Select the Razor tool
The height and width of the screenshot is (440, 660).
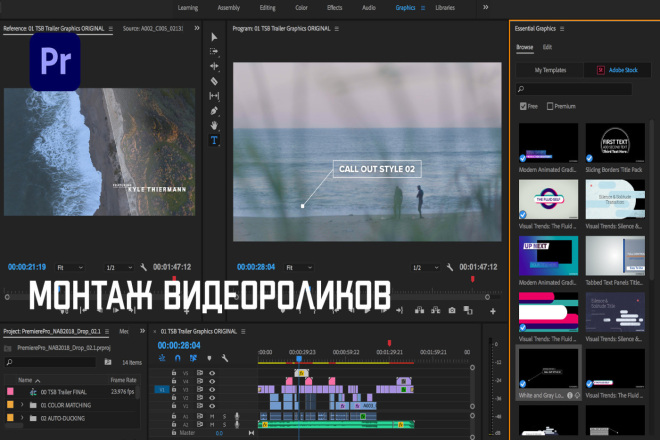click(x=214, y=81)
